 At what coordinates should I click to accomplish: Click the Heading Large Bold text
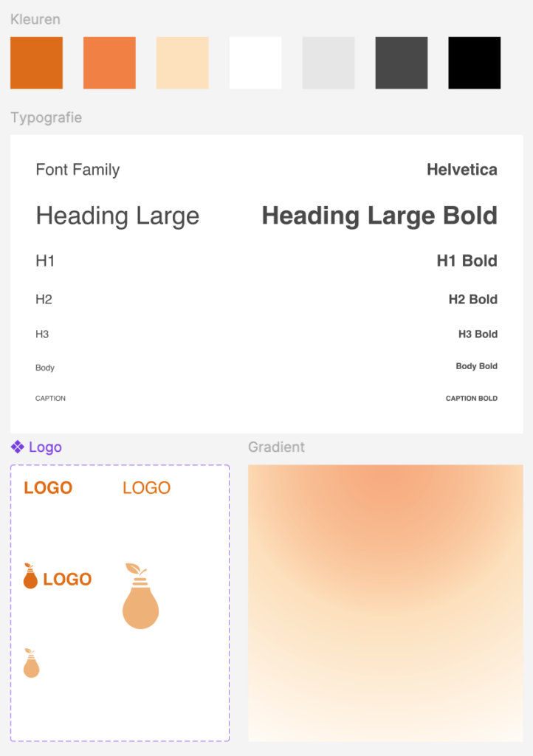click(379, 216)
